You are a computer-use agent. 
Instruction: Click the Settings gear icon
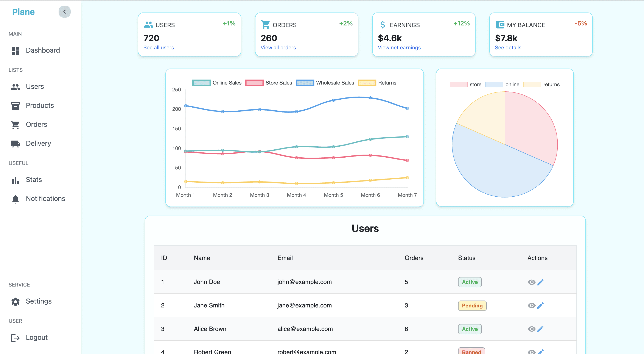[16, 301]
